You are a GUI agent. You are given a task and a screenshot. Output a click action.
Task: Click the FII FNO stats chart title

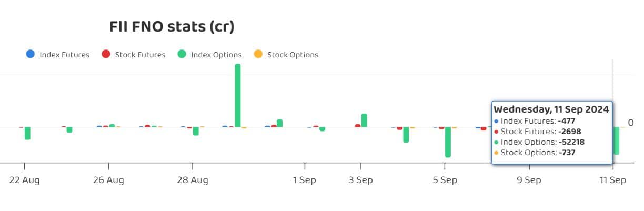[x=172, y=27]
